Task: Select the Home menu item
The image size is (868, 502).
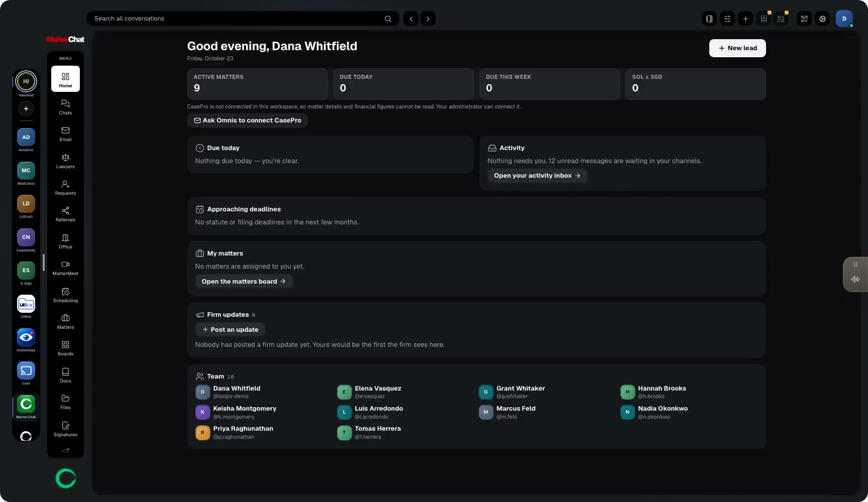Action: (x=65, y=79)
